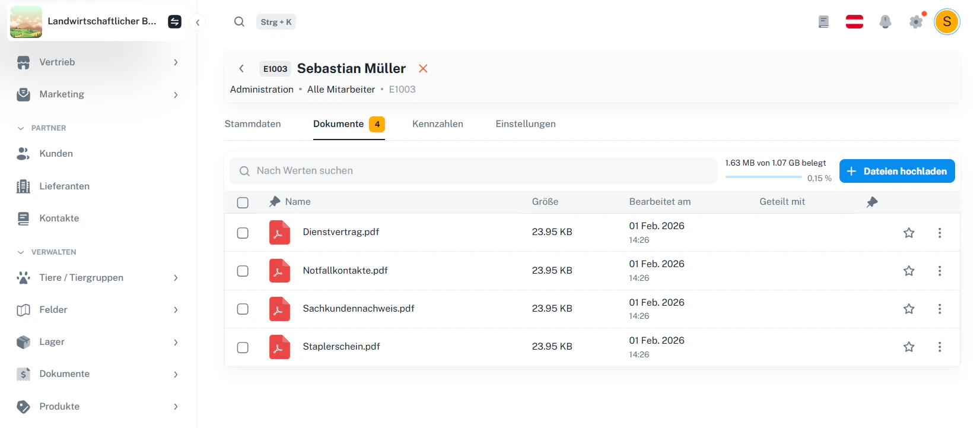The image size is (980, 428).
Task: Star the Sachkundennachweis.pdf file
Action: (909, 309)
